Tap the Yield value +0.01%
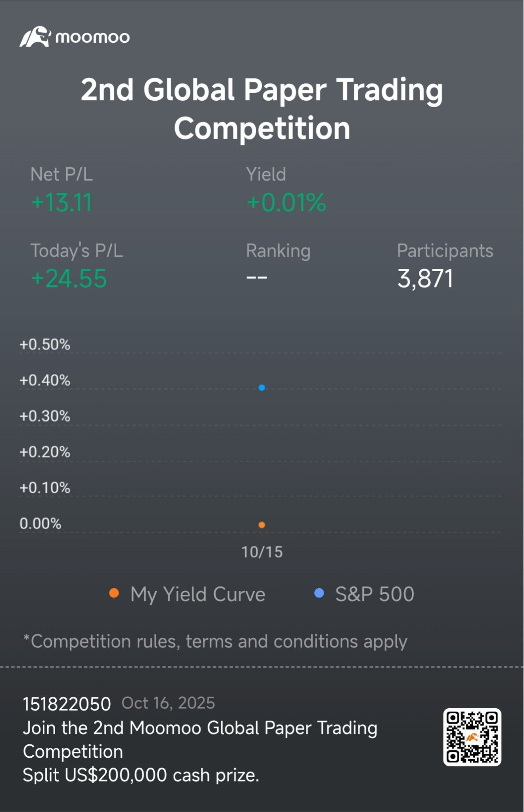This screenshot has width=524, height=812. coord(286,202)
